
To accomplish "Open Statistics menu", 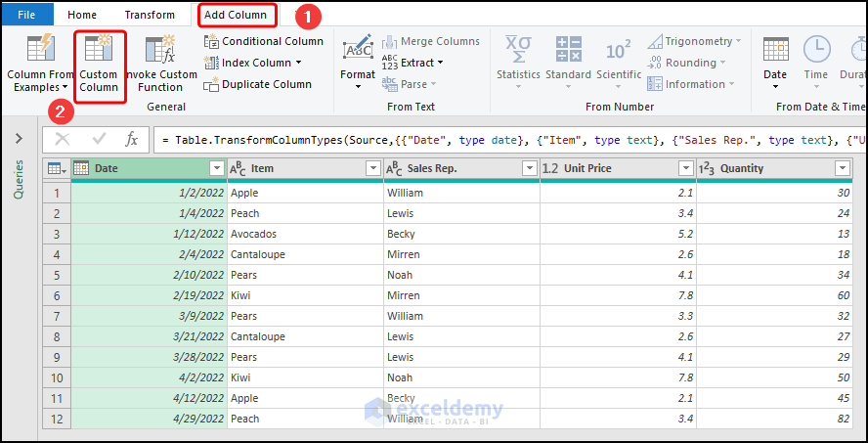I will pos(518,62).
